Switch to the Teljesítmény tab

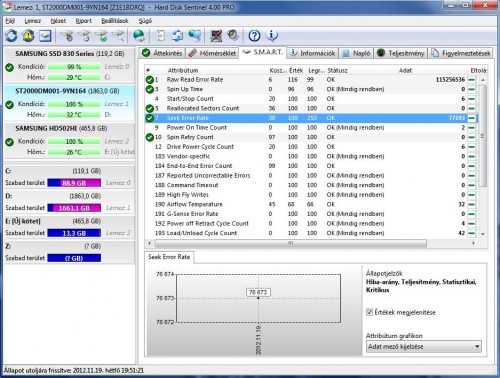(401, 53)
